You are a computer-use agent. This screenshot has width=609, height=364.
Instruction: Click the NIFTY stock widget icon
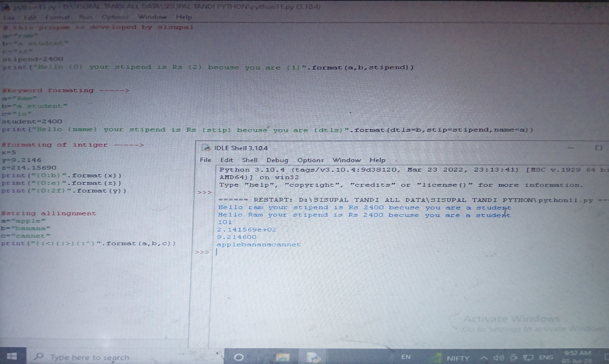click(436, 358)
